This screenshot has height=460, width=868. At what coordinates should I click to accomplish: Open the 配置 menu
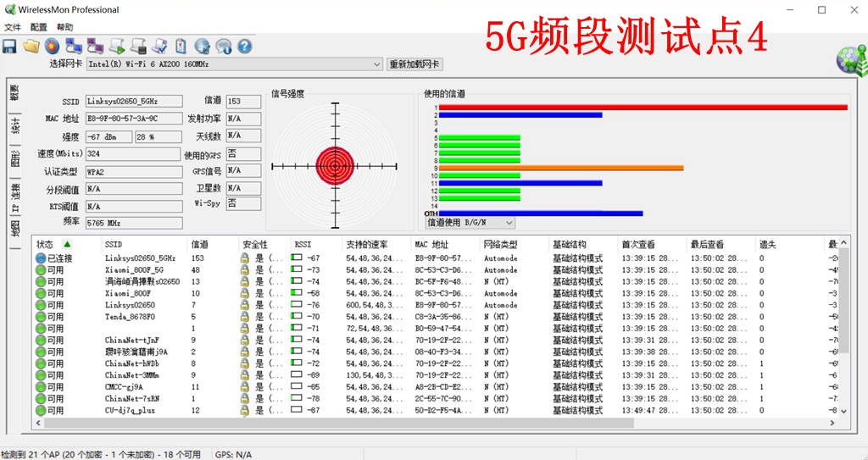39,27
